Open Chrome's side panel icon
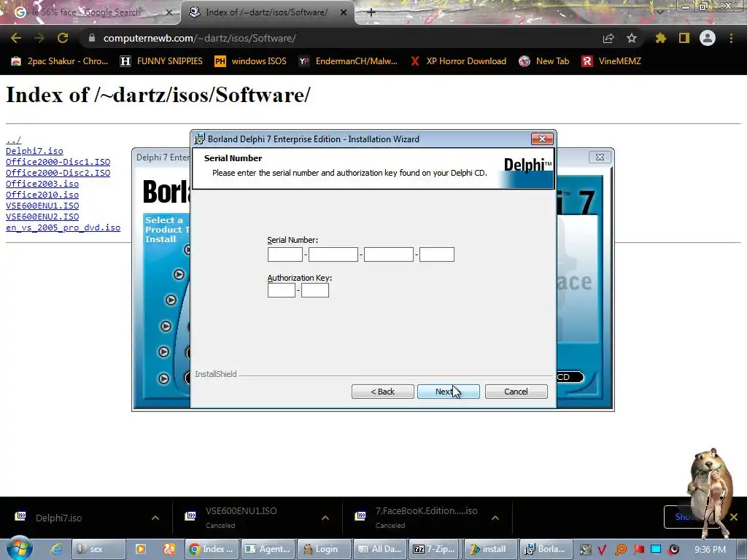747x560 pixels. 684,38
